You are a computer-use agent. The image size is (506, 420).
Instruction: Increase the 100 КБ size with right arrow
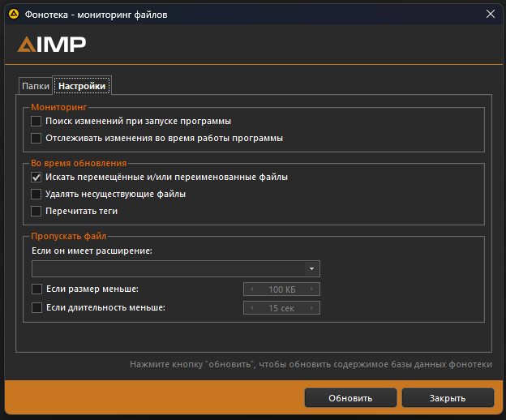coord(312,289)
